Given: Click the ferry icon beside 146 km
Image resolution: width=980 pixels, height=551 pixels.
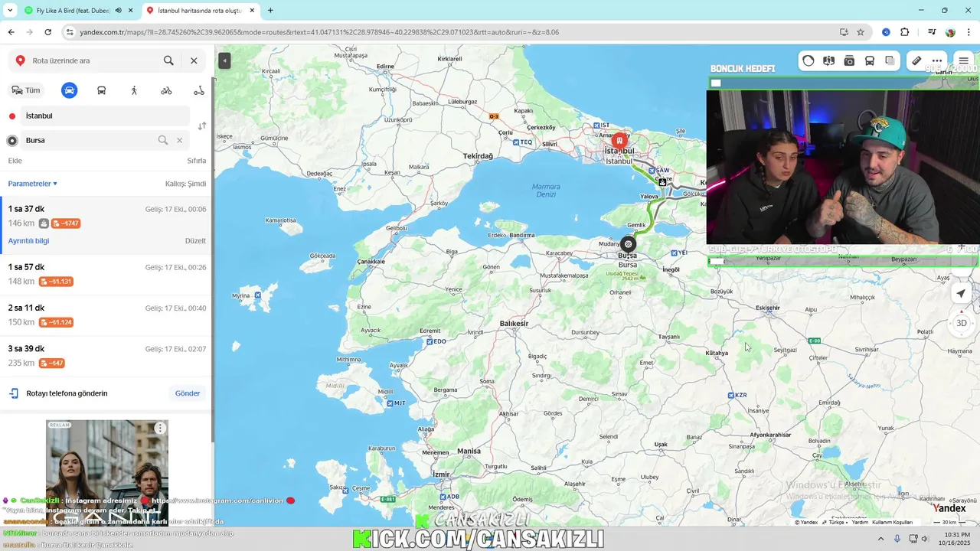Looking at the screenshot, I should coord(44,223).
